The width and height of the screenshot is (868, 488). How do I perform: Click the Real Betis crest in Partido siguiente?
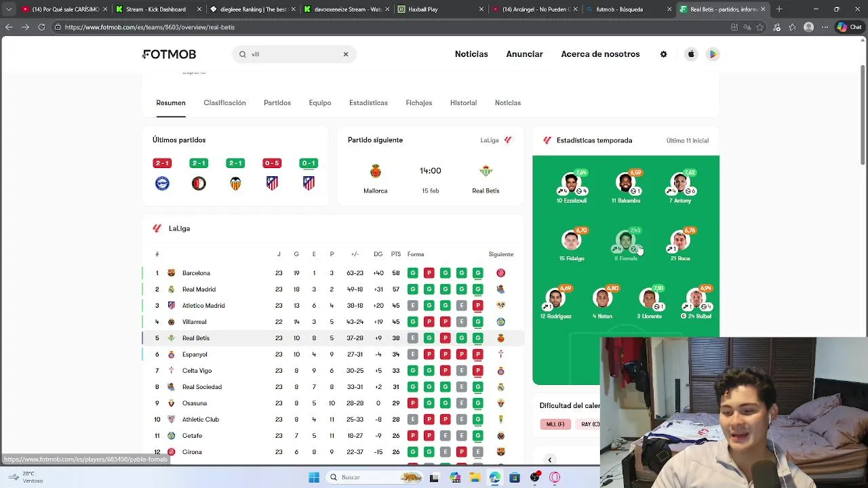[x=486, y=171]
